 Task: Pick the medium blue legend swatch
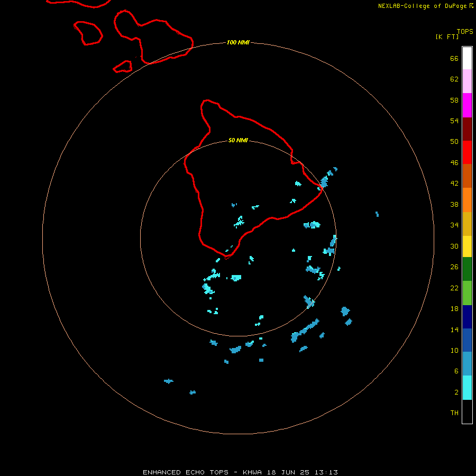click(x=467, y=340)
